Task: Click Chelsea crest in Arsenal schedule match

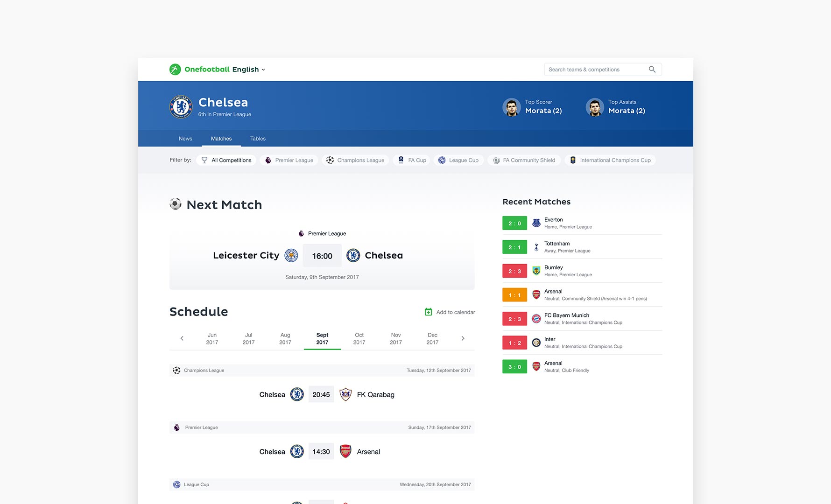Action: click(297, 451)
